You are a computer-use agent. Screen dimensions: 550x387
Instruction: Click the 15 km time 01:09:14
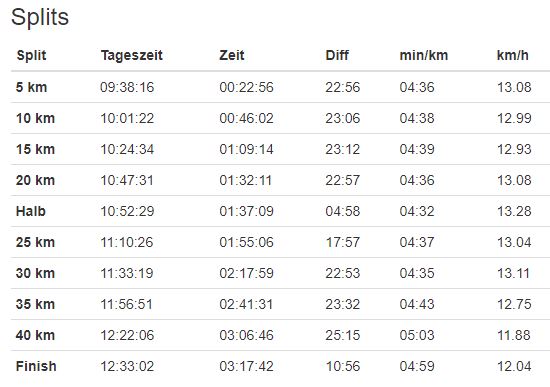[x=246, y=149]
